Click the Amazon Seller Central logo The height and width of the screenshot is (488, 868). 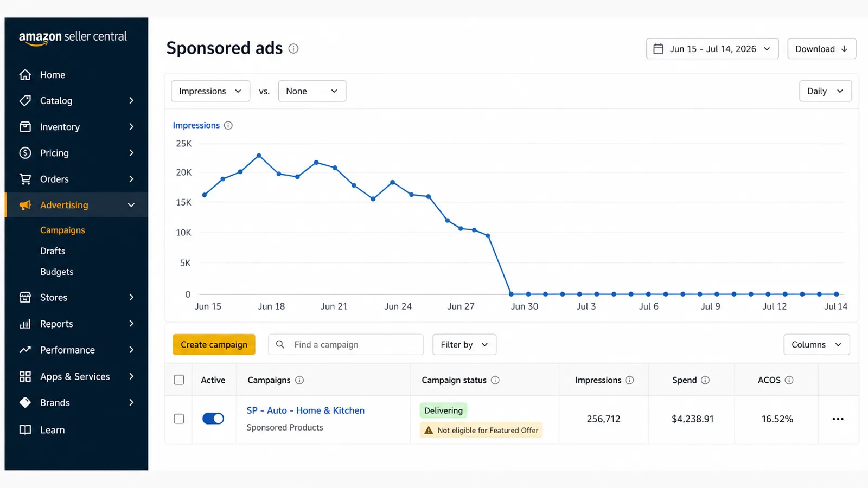73,37
